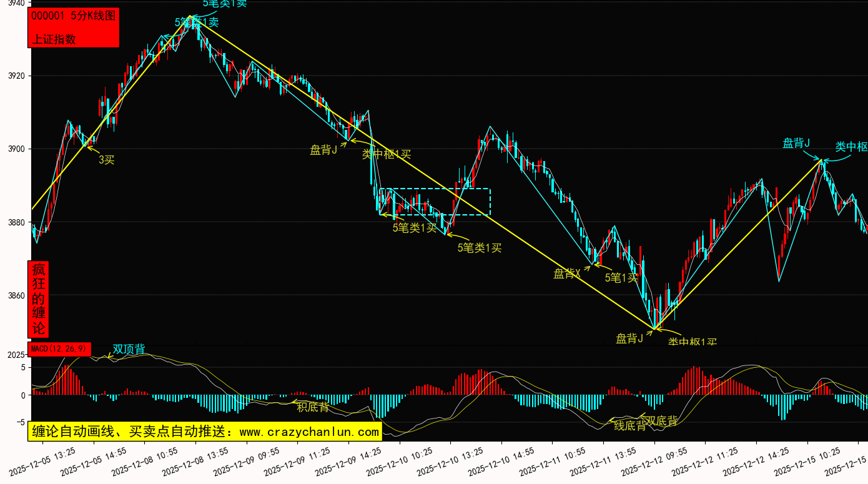
Task: Select the 双顶背 MACD divergence label
Action: click(x=129, y=349)
